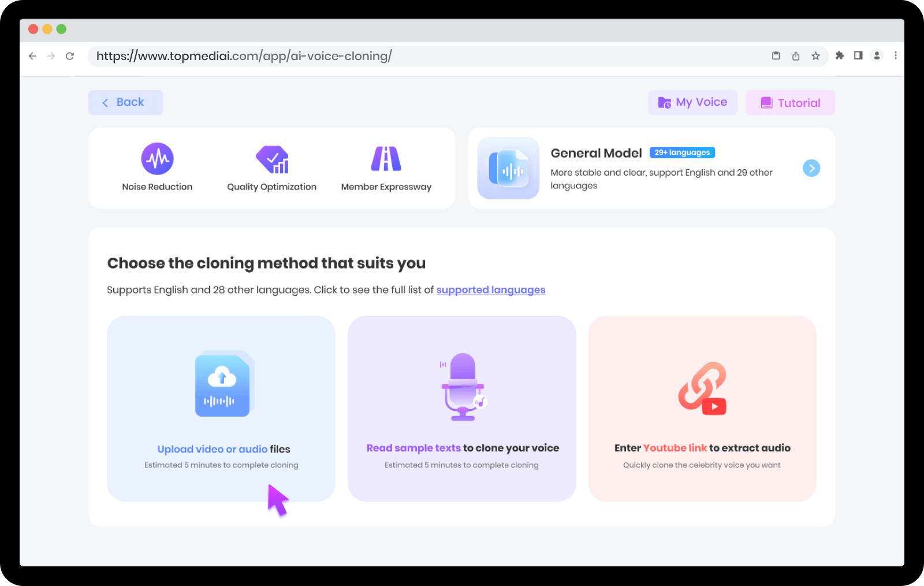The width and height of the screenshot is (924, 586).
Task: Click the browser back arrow
Action: click(x=32, y=56)
